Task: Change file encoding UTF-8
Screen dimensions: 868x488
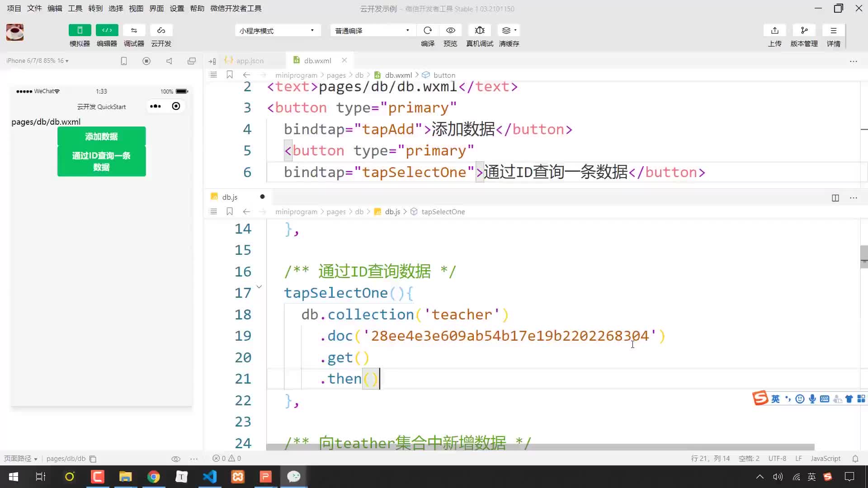Action: click(777, 459)
